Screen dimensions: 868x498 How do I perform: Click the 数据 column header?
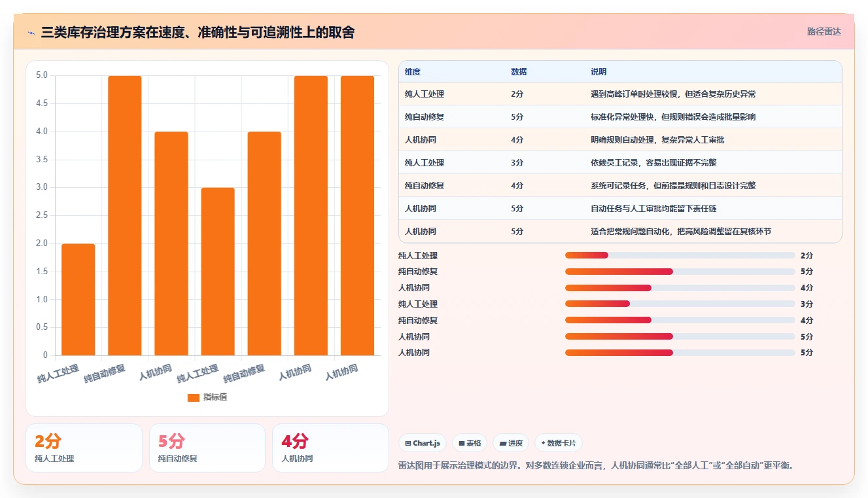click(x=519, y=72)
